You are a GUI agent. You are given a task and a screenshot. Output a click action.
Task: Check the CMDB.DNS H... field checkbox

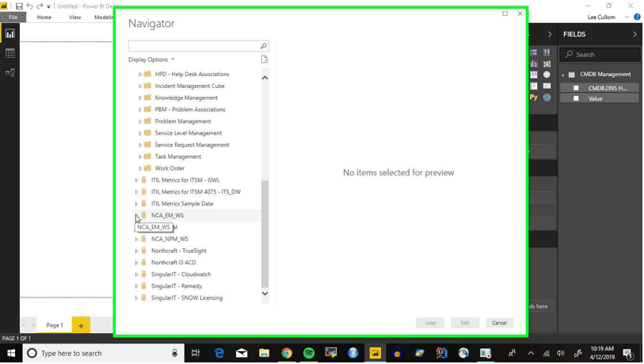click(576, 88)
